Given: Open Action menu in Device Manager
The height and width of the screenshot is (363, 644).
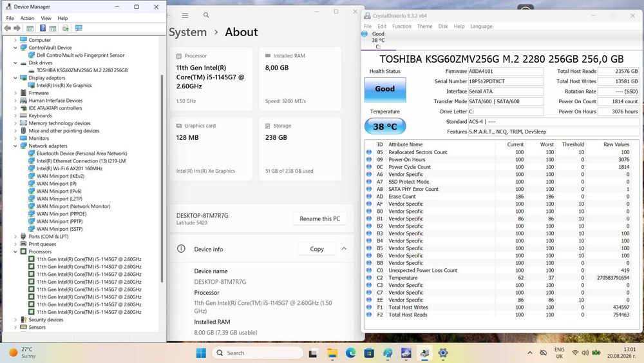Looking at the screenshot, I should 27,18.
